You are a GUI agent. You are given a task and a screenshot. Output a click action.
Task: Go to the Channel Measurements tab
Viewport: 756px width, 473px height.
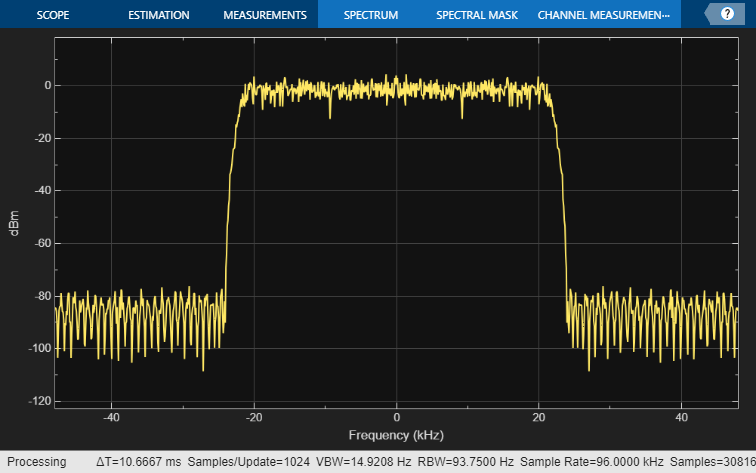tap(603, 16)
